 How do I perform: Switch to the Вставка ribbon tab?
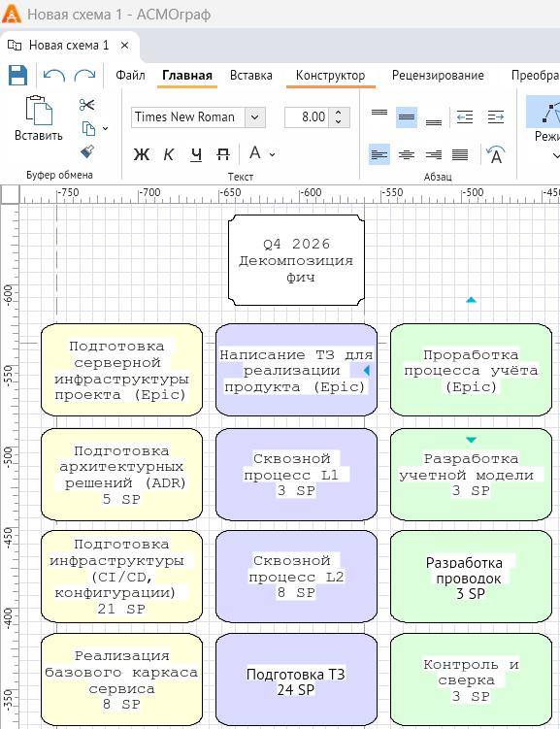[x=251, y=76]
